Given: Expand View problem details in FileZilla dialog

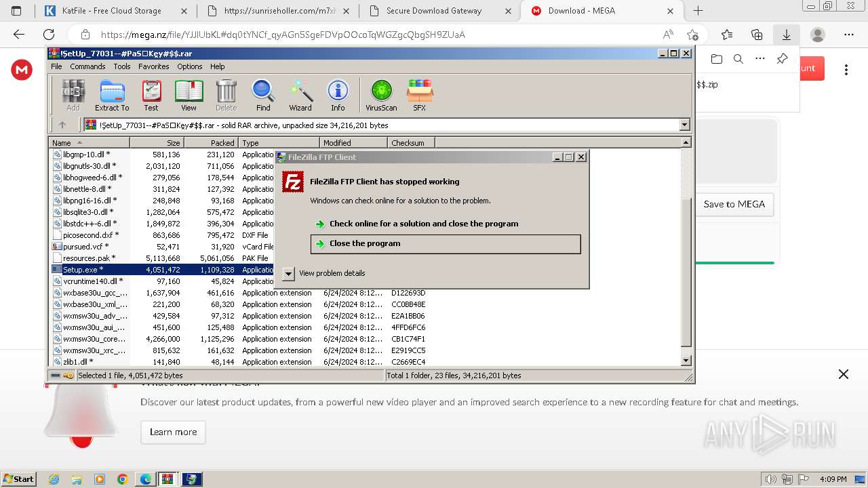Looking at the screenshot, I should pyautogui.click(x=288, y=273).
